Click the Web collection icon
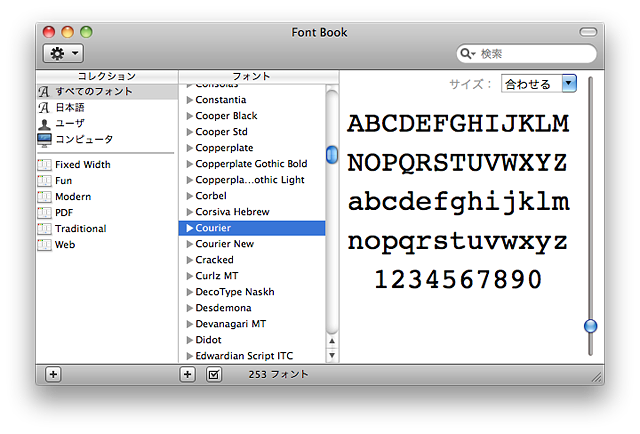The height and width of the screenshot is (434, 640). pyautogui.click(x=44, y=245)
